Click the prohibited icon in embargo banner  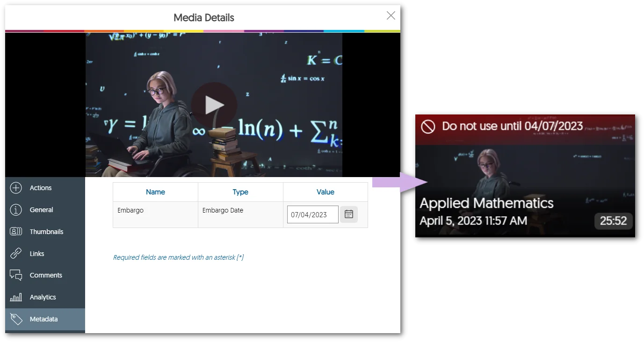(x=427, y=126)
